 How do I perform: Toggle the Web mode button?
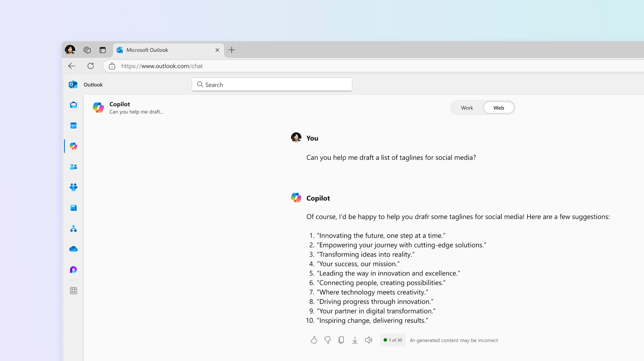[x=498, y=108]
